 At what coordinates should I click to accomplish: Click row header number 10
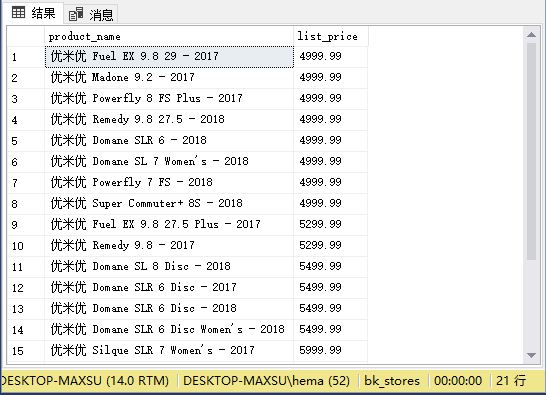(x=26, y=246)
